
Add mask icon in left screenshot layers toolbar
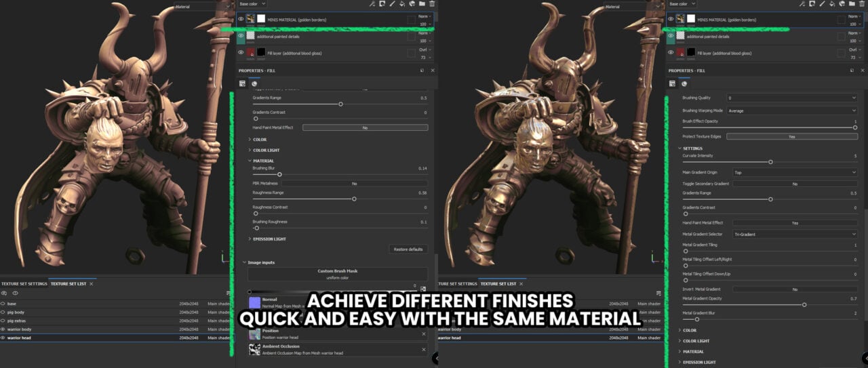click(382, 4)
